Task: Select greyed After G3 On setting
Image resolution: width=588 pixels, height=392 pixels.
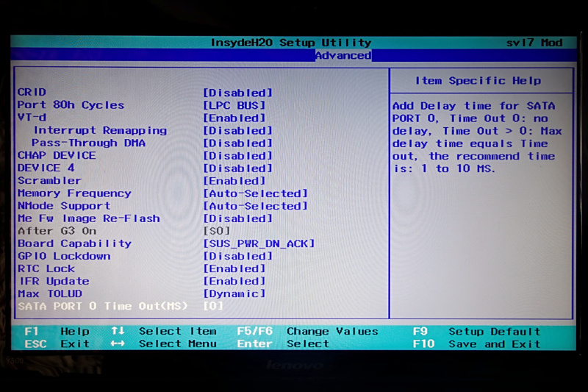Action: tap(57, 231)
